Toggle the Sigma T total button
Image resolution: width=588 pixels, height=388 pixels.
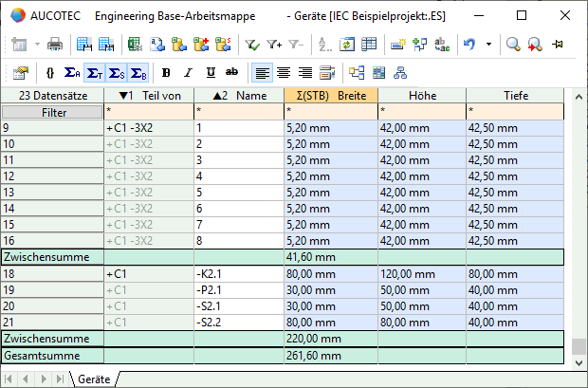pyautogui.click(x=94, y=72)
